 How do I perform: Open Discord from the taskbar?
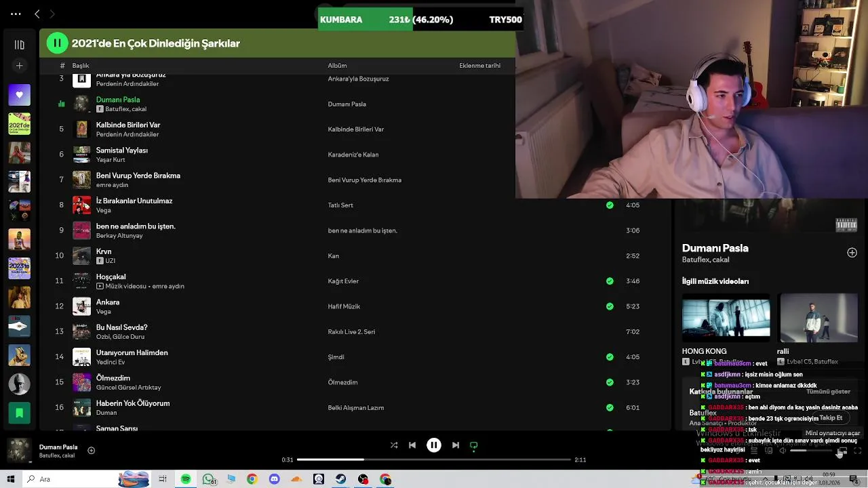274,479
